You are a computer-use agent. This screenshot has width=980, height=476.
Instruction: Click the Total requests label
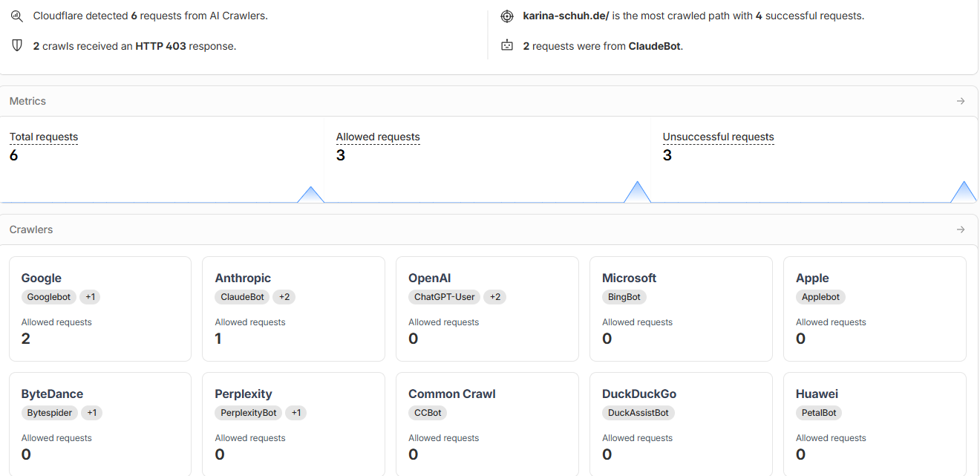pos(44,137)
